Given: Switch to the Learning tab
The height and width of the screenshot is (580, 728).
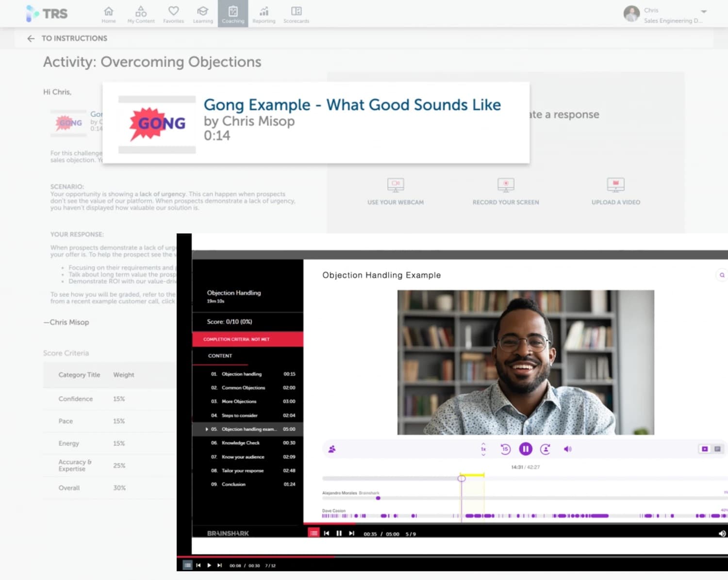Looking at the screenshot, I should pos(202,14).
